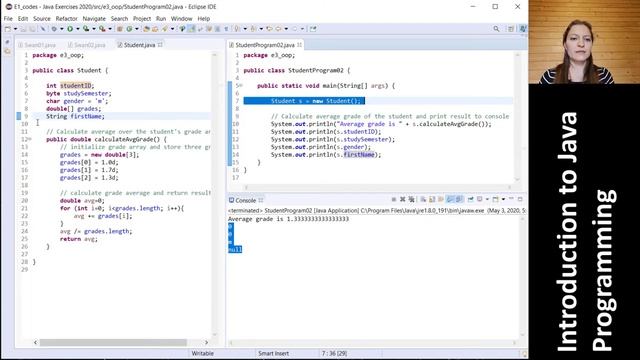Screen dimensions: 640x360
Task: Click Remove All Terminated Launches icon
Action: [411, 199]
